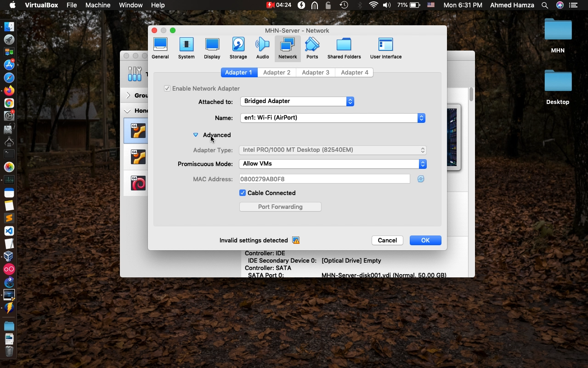Switch to the Adapter 2 tab
The image size is (588, 368).
[x=277, y=72]
